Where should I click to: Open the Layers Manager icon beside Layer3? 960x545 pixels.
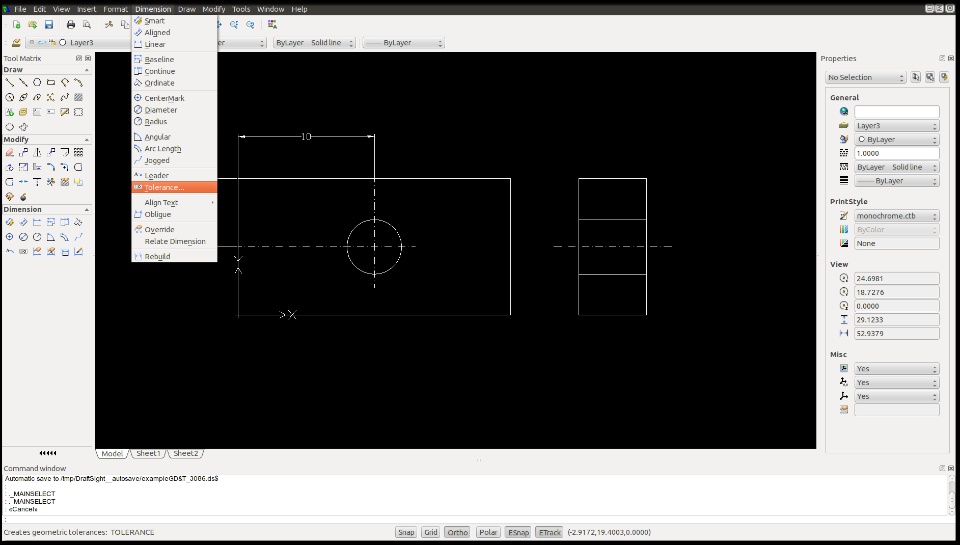[x=16, y=43]
